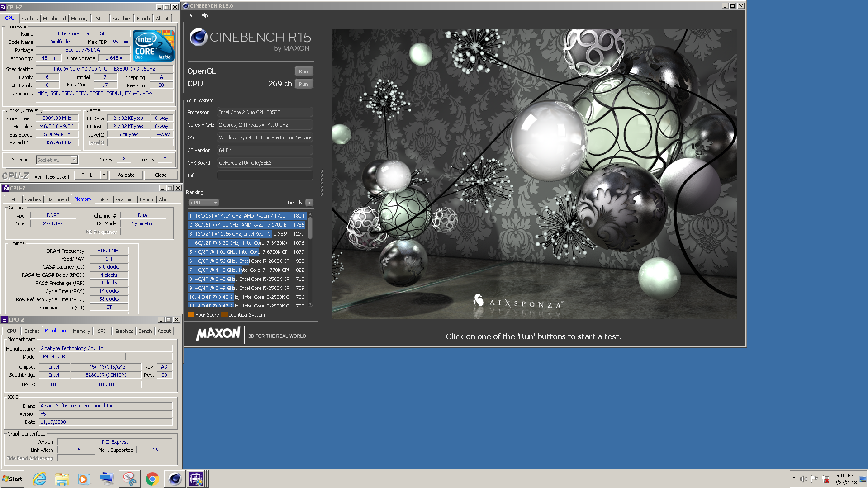
Task: Switch to SPD tab in top CPU-Z
Action: [100, 19]
